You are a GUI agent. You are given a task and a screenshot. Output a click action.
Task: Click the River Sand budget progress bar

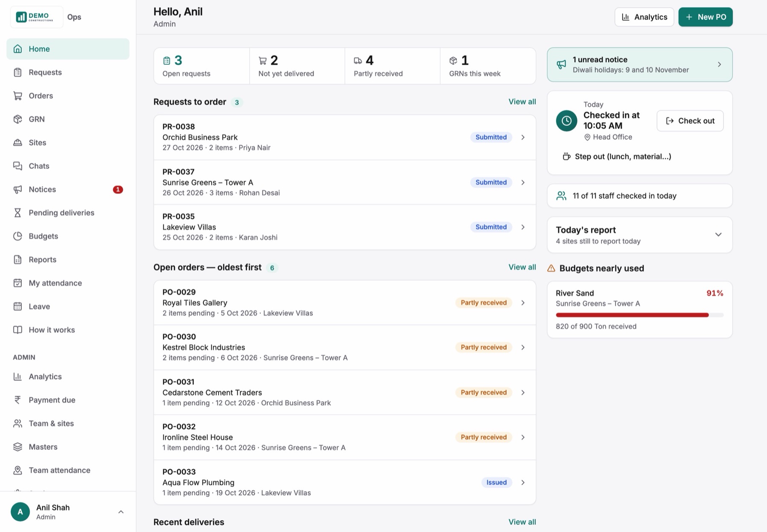click(639, 315)
